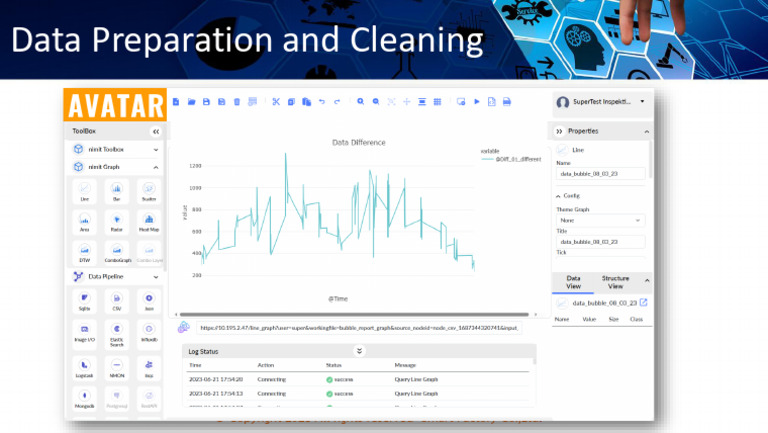Redo the last action

pos(337,102)
